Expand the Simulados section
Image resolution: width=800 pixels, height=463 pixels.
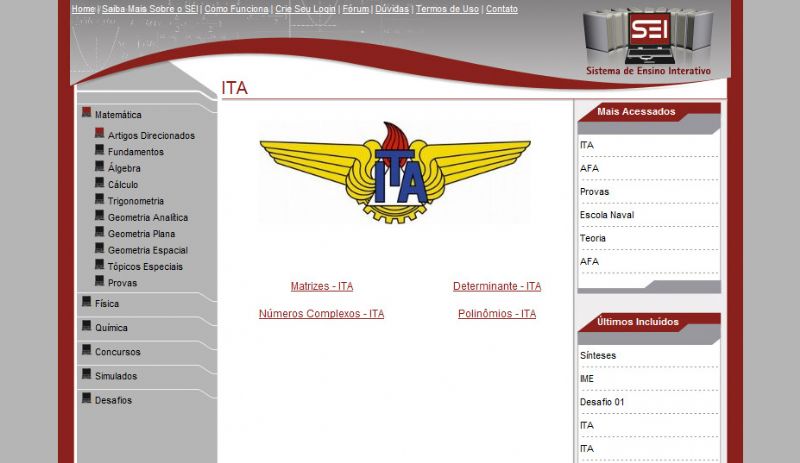point(116,376)
